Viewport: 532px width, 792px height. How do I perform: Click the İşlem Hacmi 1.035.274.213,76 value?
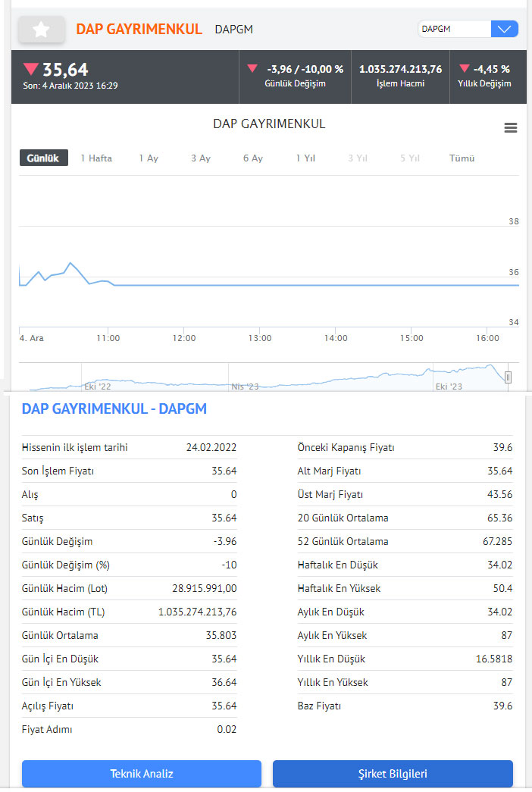coord(400,69)
